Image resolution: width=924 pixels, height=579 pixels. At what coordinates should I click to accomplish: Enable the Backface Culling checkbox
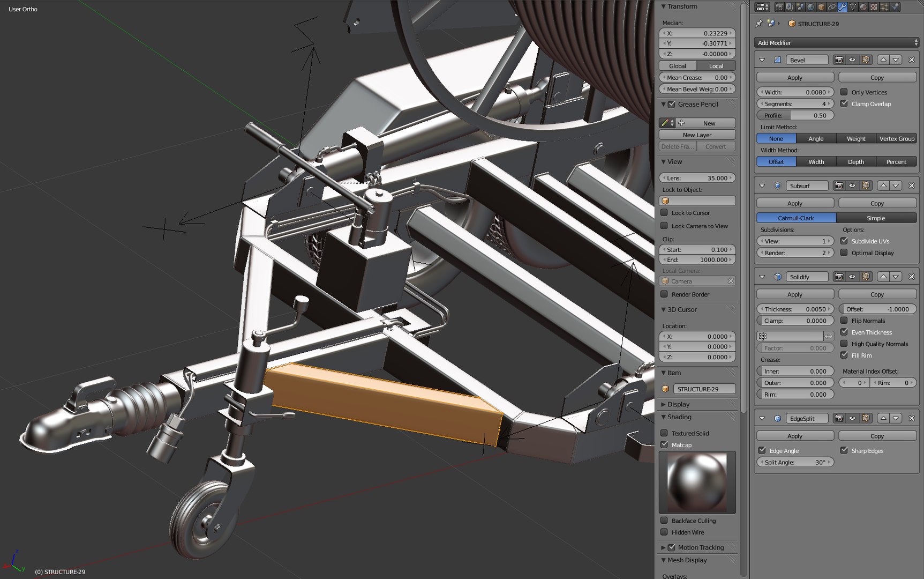tap(664, 521)
